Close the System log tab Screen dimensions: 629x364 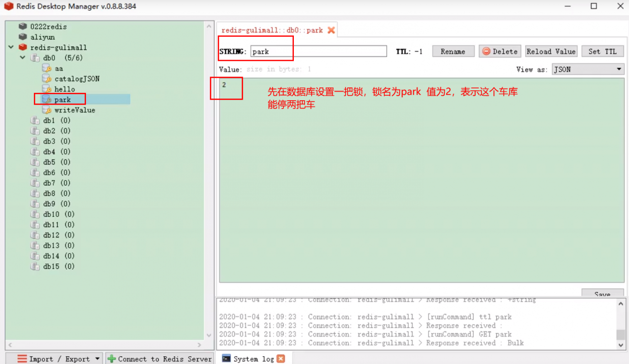(281, 359)
